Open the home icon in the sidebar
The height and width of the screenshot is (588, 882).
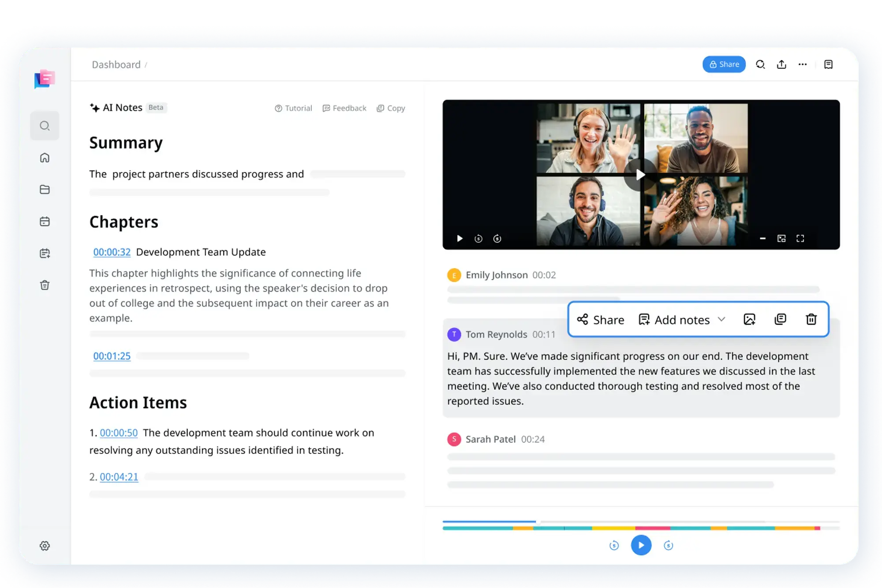(x=45, y=157)
